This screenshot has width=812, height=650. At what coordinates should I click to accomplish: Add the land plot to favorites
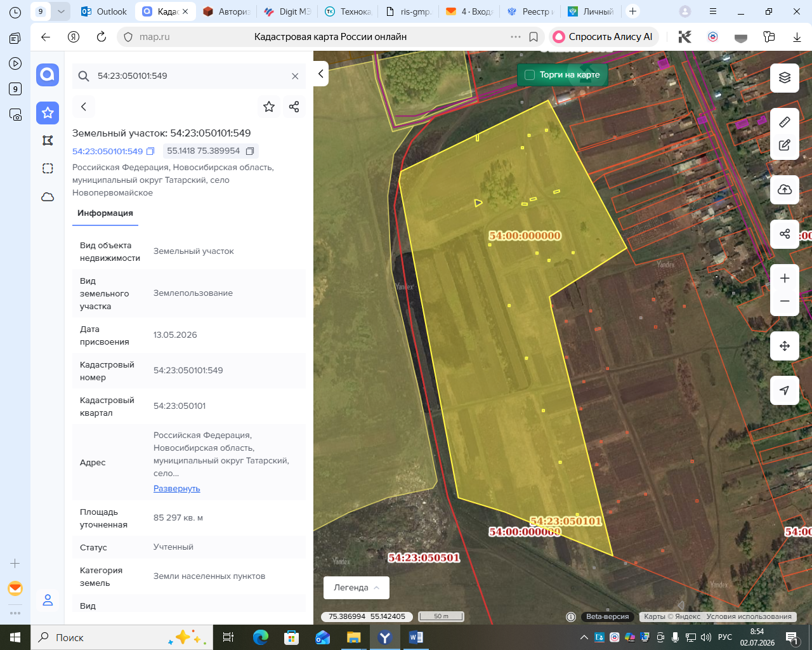[269, 107]
